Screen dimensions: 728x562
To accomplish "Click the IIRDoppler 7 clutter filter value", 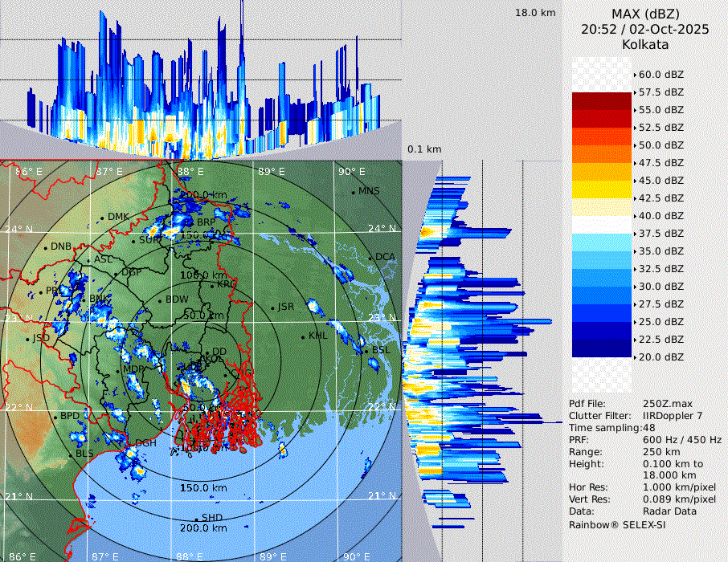I will [673, 416].
